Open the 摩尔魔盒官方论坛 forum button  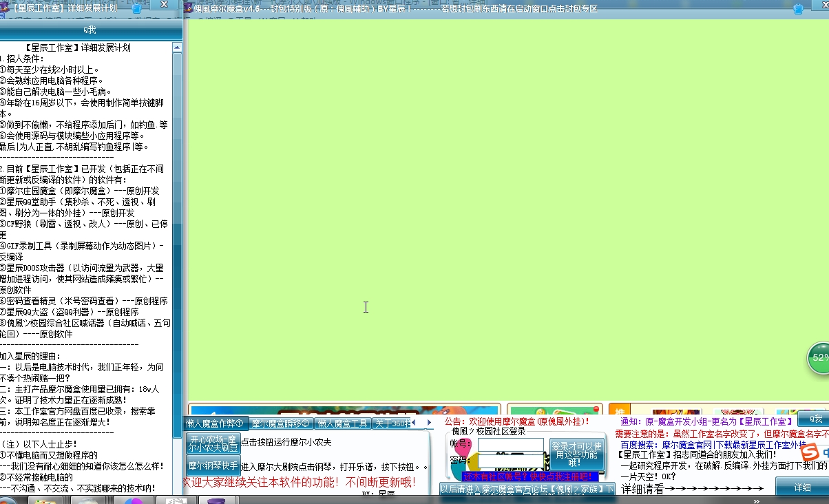[527, 489]
